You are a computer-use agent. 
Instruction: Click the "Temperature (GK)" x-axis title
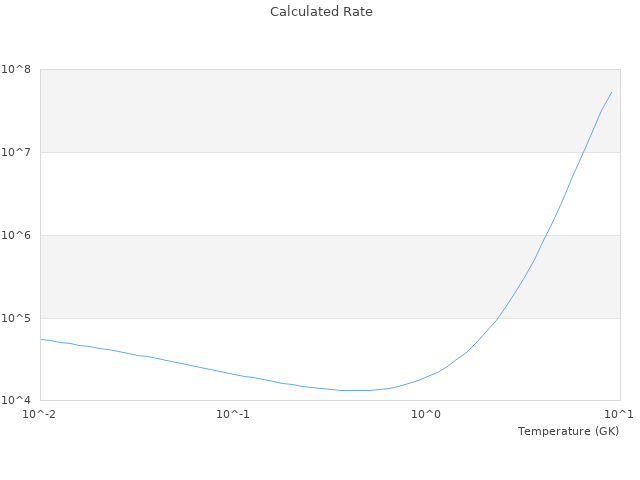point(568,431)
